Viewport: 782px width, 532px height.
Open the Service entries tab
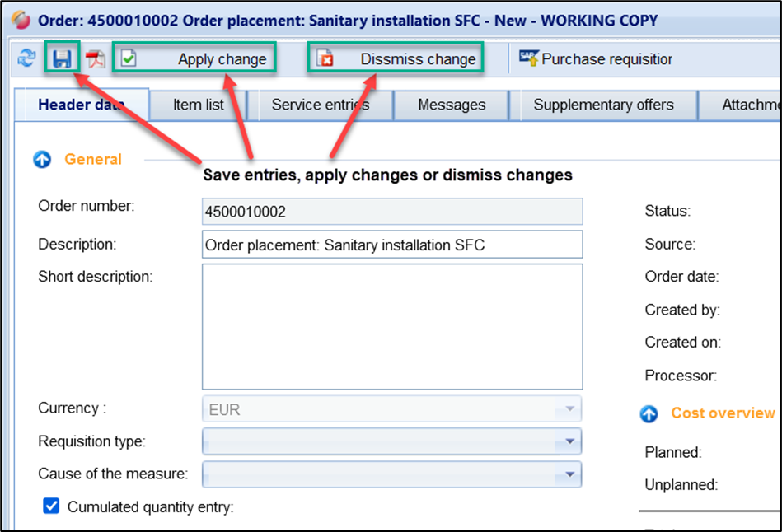(x=320, y=105)
